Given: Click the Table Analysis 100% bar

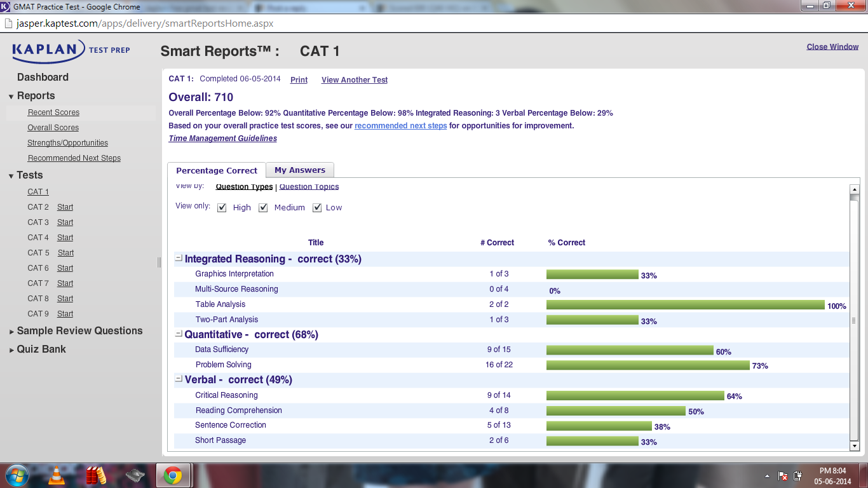Looking at the screenshot, I should point(685,305).
